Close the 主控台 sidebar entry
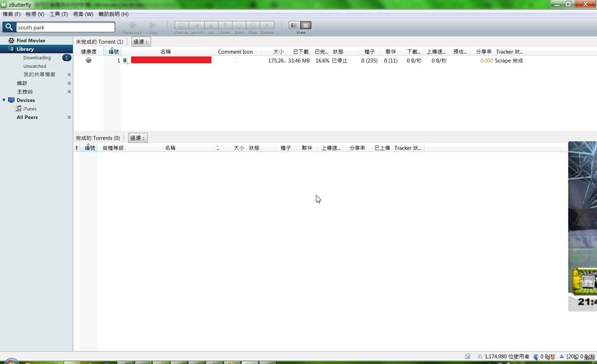This screenshot has height=364, width=597. tap(69, 91)
